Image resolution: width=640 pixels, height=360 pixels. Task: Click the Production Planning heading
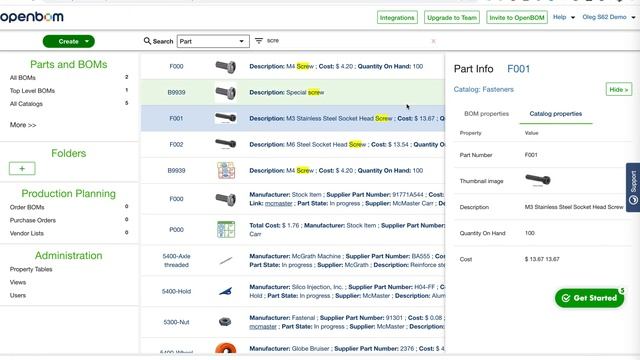[69, 193]
